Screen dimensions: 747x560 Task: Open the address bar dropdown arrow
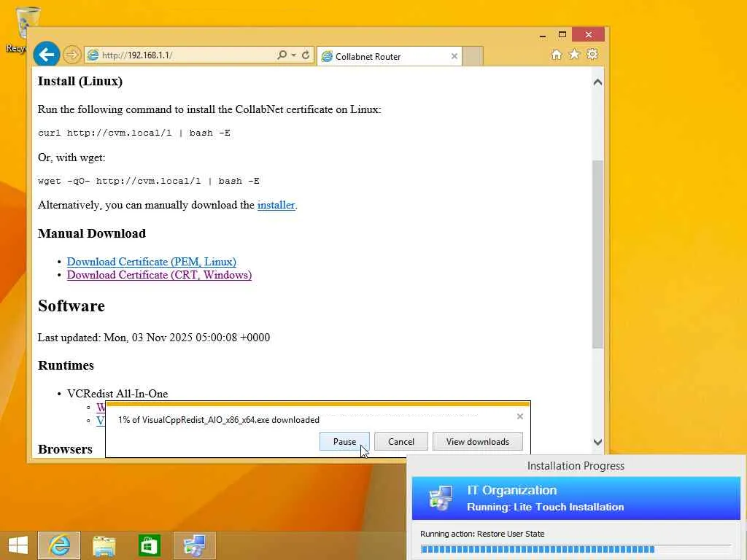pos(293,55)
